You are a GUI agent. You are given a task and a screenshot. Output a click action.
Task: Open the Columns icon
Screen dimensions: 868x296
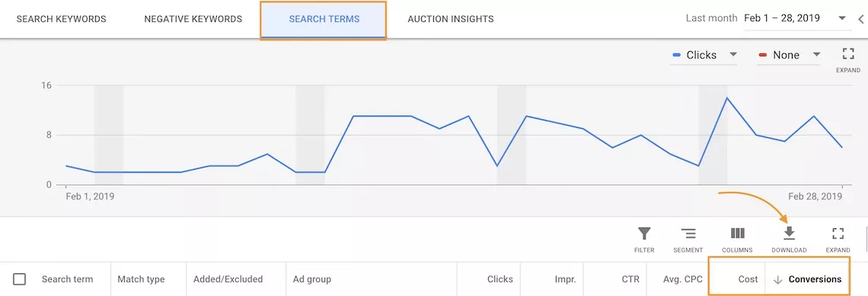pyautogui.click(x=737, y=239)
